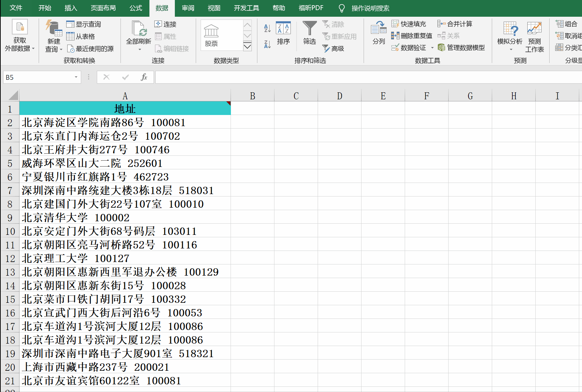Click 高级 (Advanced) filter
Image resolution: width=582 pixels, height=392 pixels.
334,48
